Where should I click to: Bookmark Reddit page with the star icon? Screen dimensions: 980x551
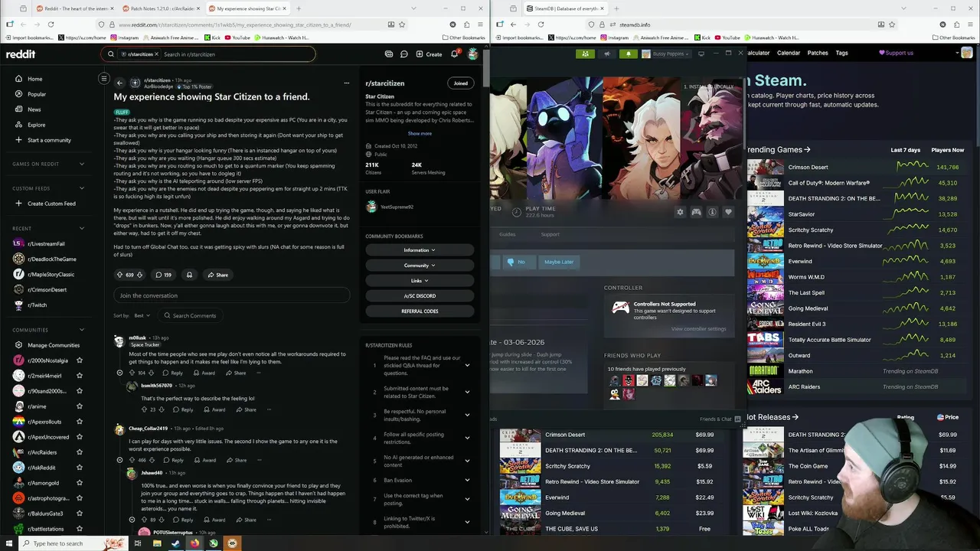click(x=402, y=24)
